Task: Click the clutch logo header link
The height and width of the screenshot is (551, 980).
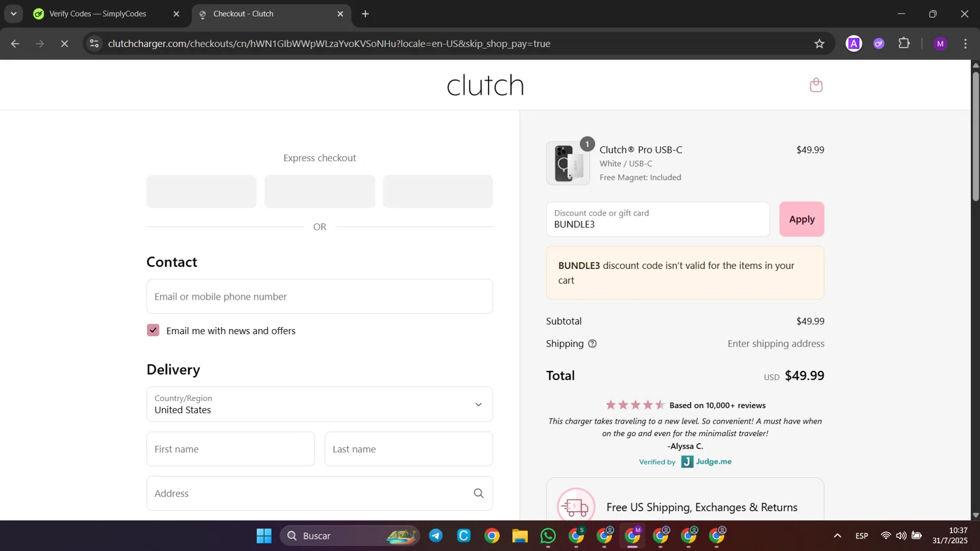Action: (485, 85)
